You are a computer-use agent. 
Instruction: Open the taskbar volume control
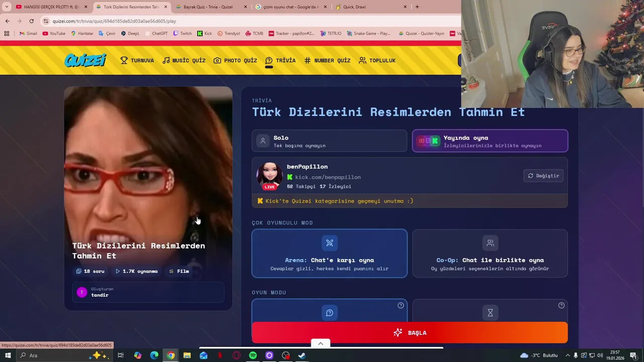click(x=600, y=355)
